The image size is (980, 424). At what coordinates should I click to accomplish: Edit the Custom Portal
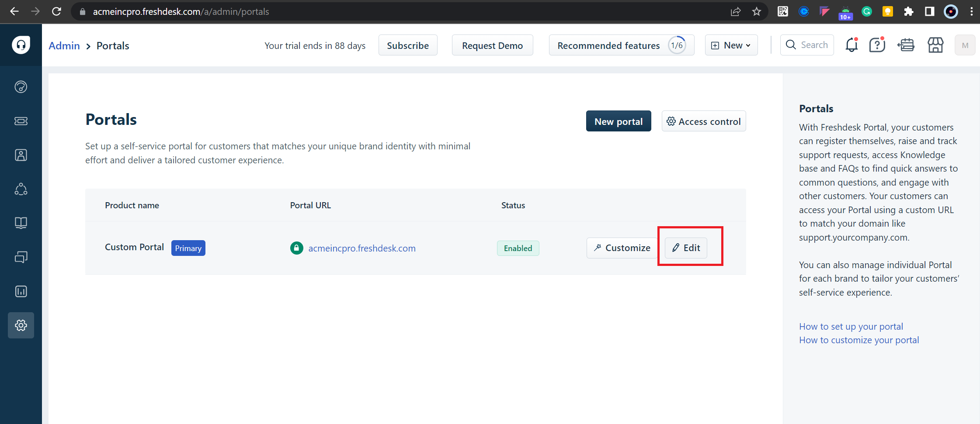pos(686,248)
